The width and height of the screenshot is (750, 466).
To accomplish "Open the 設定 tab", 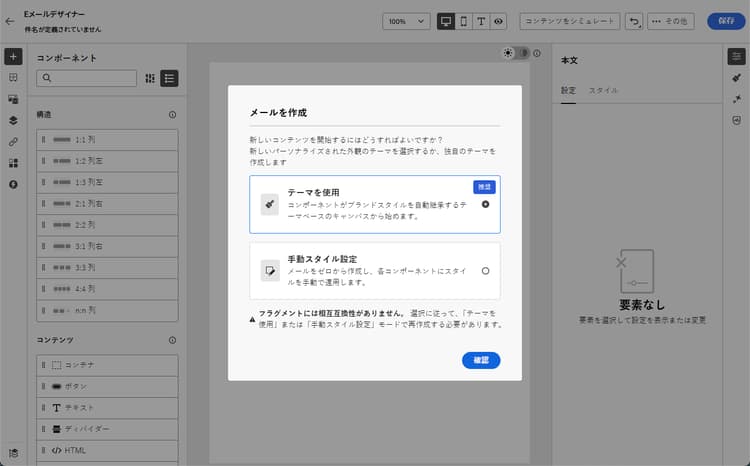I will tap(568, 90).
